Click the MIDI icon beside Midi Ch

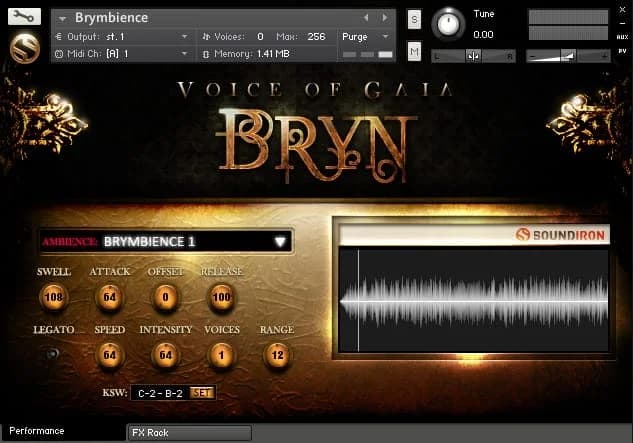(x=59, y=54)
